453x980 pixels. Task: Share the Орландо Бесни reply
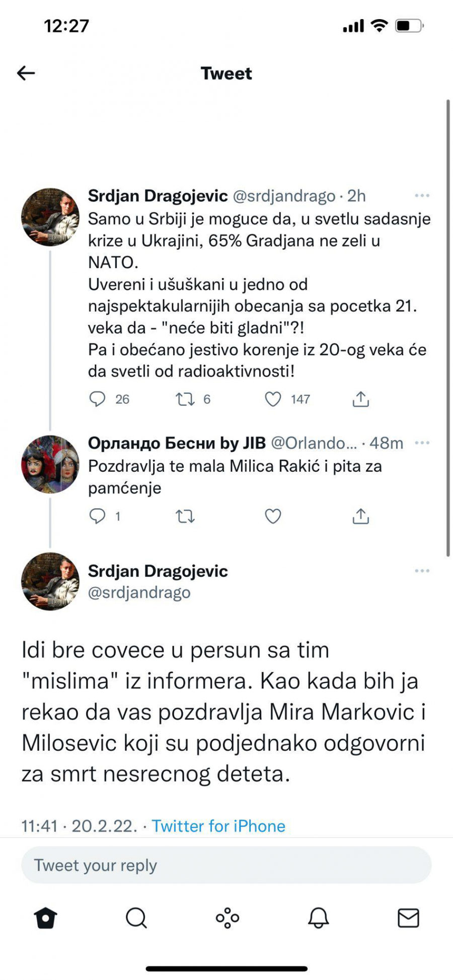click(361, 516)
